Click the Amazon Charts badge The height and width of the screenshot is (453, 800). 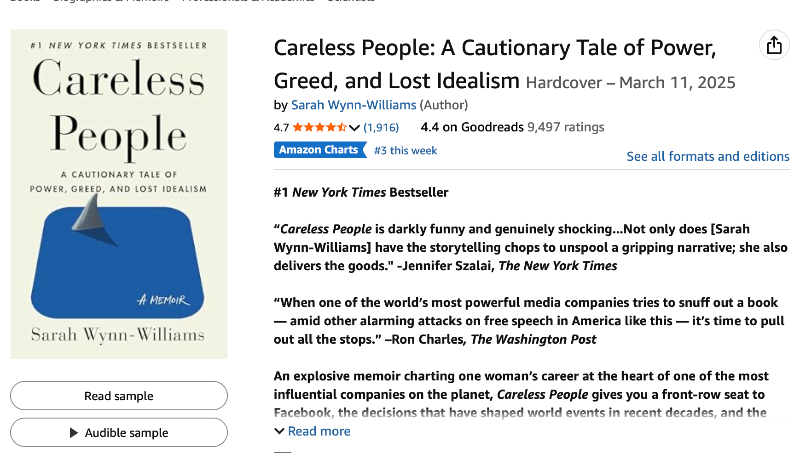320,150
